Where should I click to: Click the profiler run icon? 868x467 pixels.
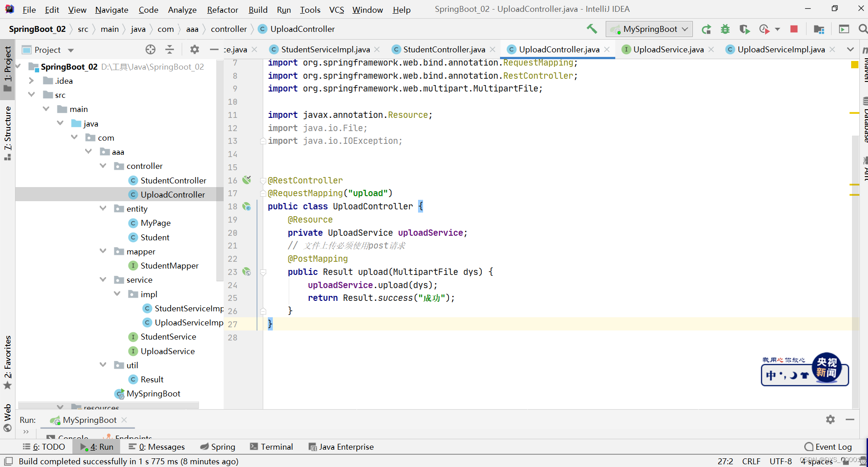765,29
